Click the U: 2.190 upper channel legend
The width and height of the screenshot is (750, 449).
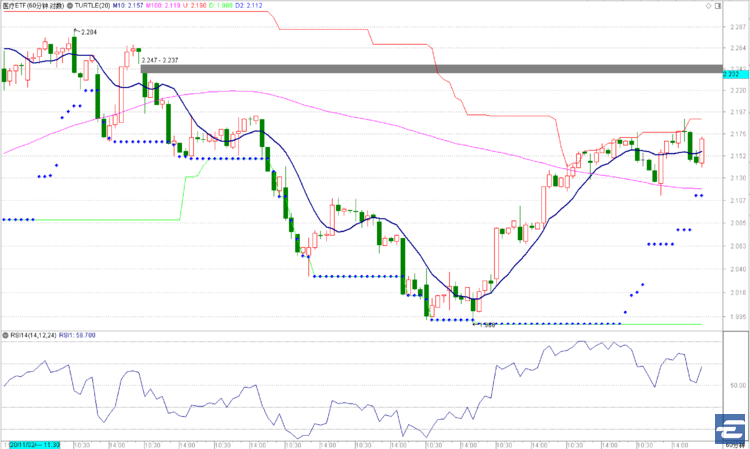click(x=195, y=6)
